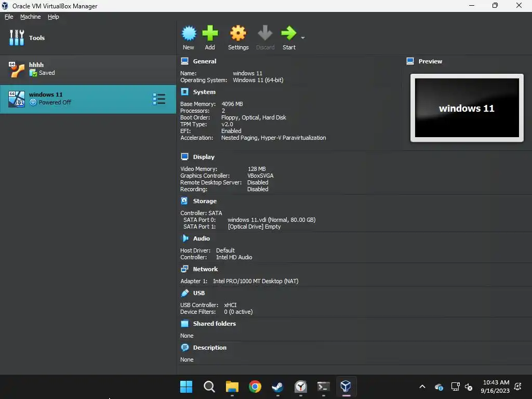Open the Description section header link
This screenshot has height=399, width=532.
tap(210, 348)
